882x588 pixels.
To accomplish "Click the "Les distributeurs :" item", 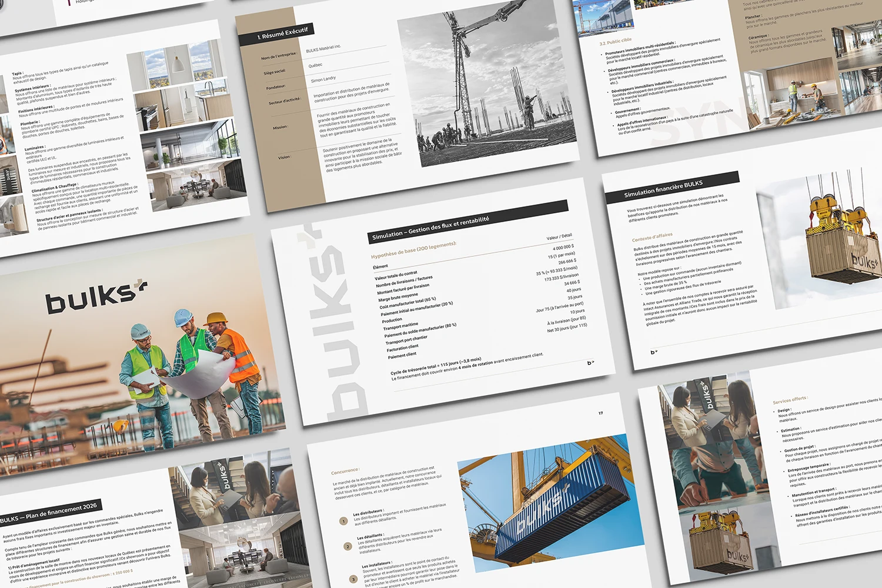I will click(368, 512).
